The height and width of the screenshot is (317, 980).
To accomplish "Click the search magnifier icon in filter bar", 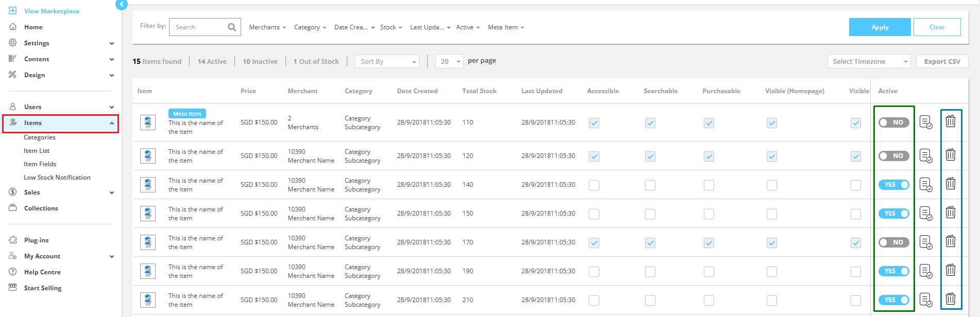I will (232, 27).
